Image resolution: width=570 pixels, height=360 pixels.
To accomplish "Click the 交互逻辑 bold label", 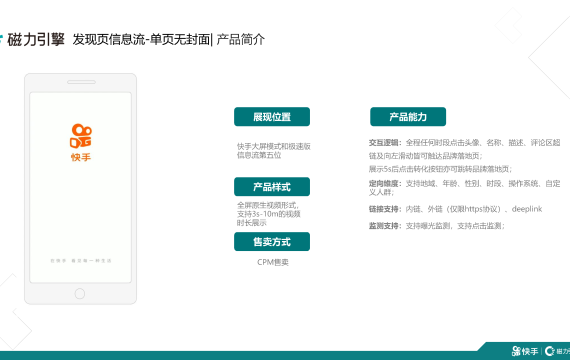I will pos(384,143).
